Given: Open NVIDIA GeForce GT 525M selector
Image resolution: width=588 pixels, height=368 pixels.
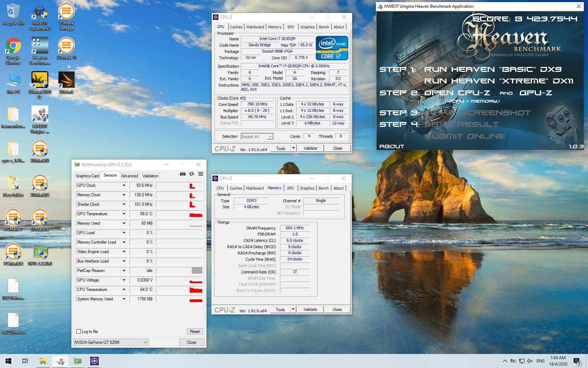Looking at the screenshot, I should pyautogui.click(x=111, y=342).
